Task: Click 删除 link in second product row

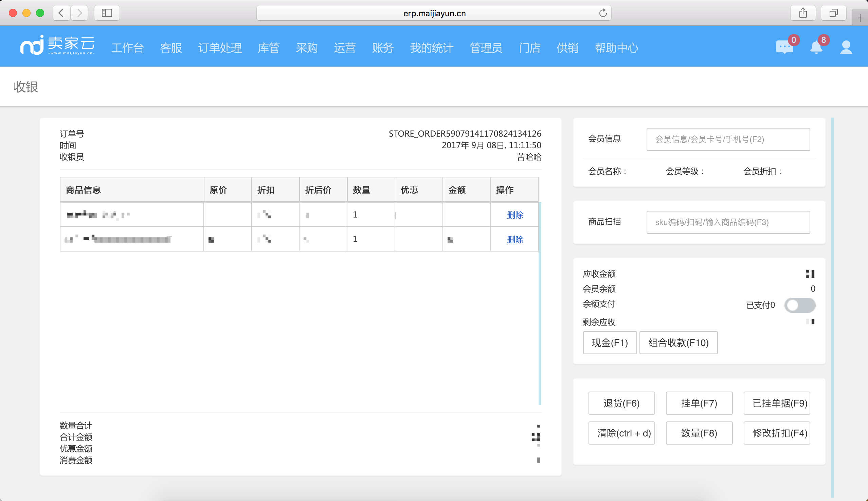Action: point(515,240)
